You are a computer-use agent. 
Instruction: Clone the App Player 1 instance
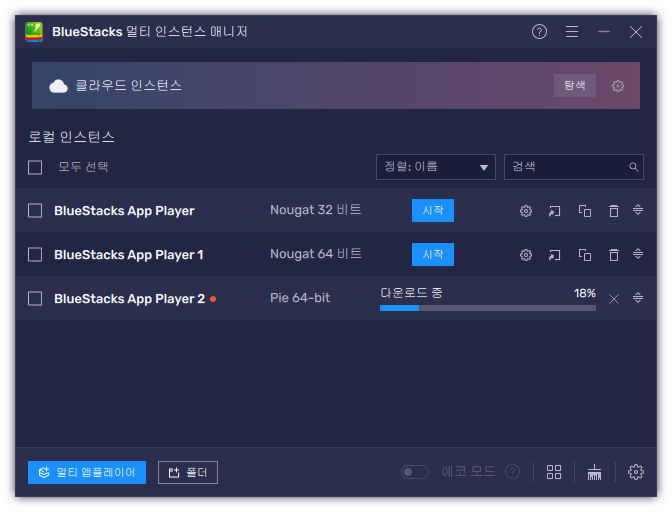585,255
